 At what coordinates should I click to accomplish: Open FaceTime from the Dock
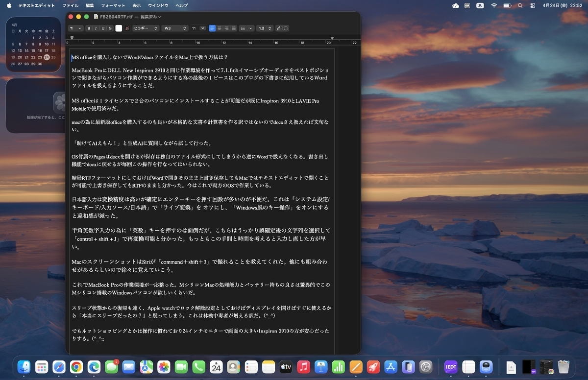click(x=181, y=367)
